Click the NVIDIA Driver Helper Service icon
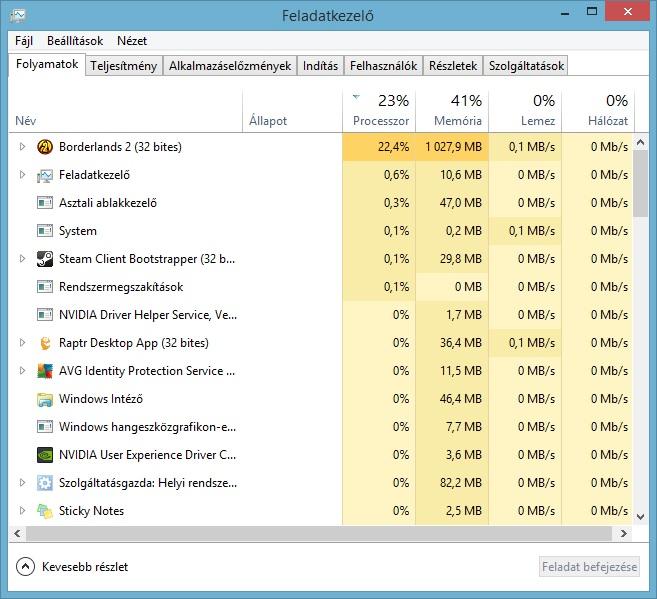Image resolution: width=657 pixels, height=599 pixels. coord(45,315)
